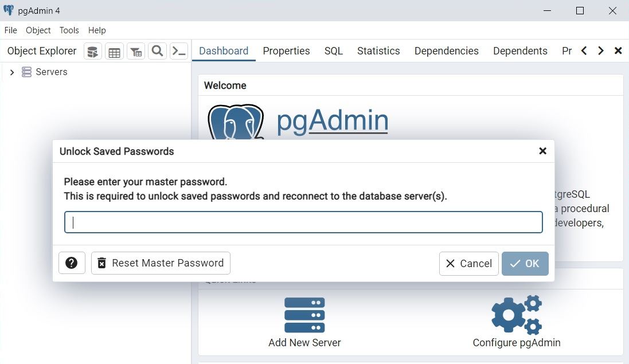Close the tab panel with X
Viewport: 629px width, 364px height.
618,51
